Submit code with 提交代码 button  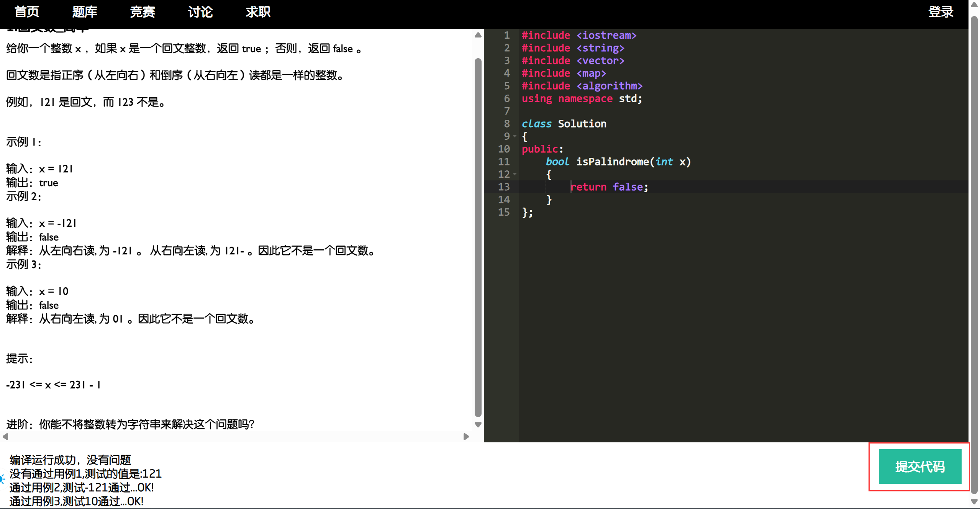(920, 466)
